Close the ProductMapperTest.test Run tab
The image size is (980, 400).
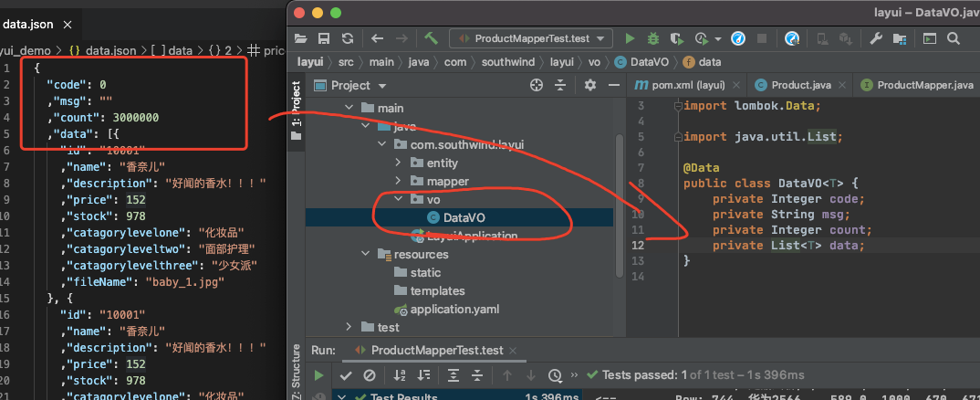[513, 351]
